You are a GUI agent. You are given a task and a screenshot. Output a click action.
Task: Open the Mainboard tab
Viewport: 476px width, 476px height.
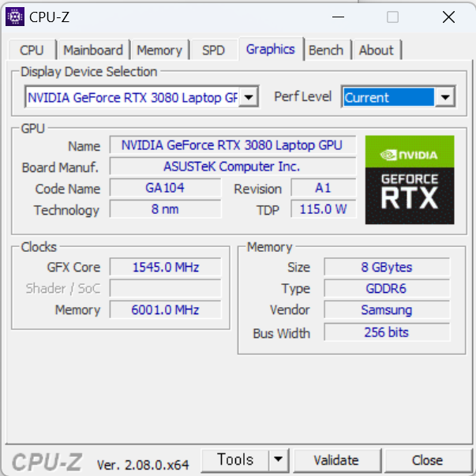coord(93,50)
